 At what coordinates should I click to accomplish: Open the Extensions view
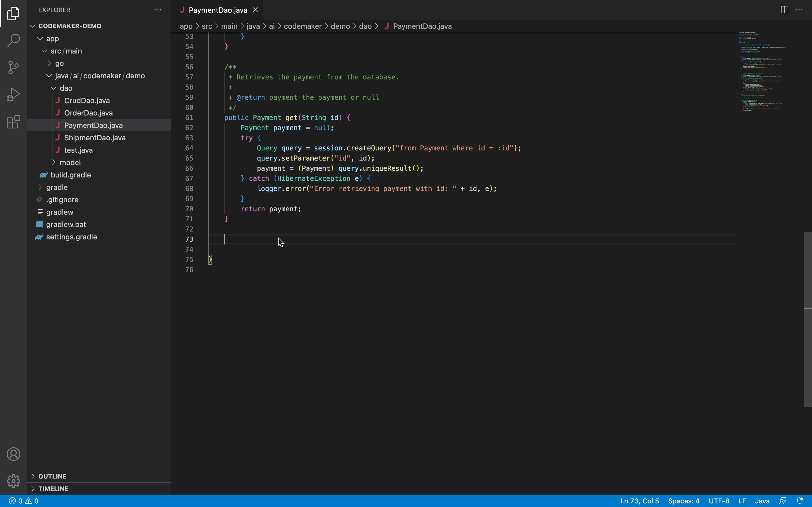[x=14, y=122]
